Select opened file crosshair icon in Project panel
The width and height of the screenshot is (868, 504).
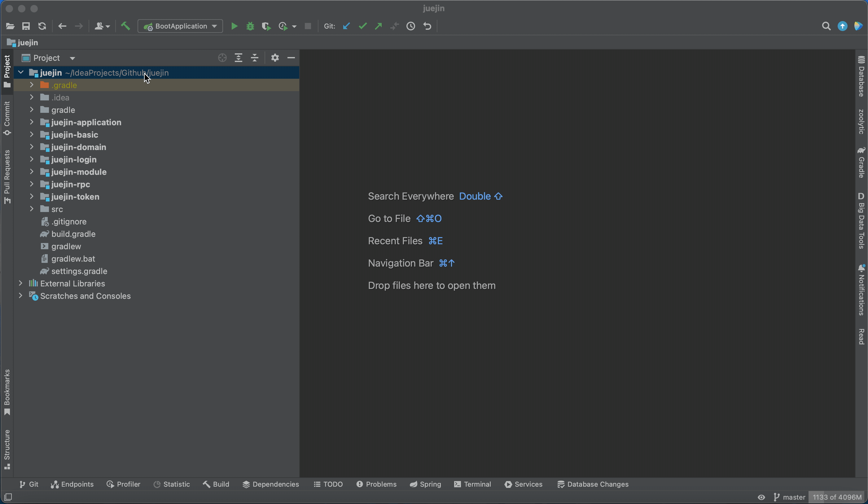tap(222, 58)
